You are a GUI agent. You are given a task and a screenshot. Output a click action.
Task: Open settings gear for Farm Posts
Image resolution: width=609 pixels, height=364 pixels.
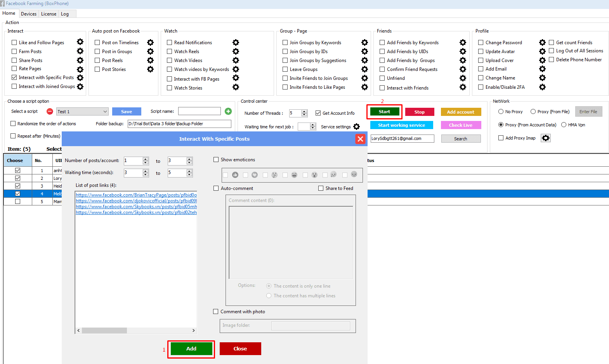click(x=80, y=51)
